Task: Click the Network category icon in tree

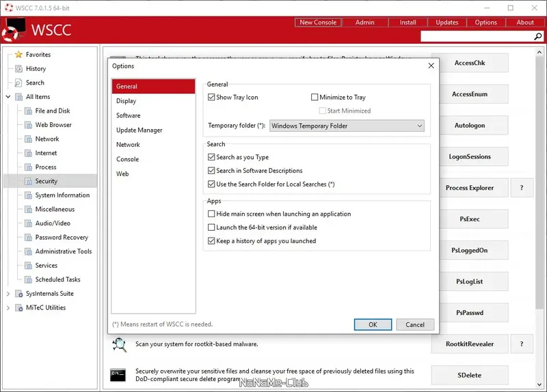Action: pos(28,139)
